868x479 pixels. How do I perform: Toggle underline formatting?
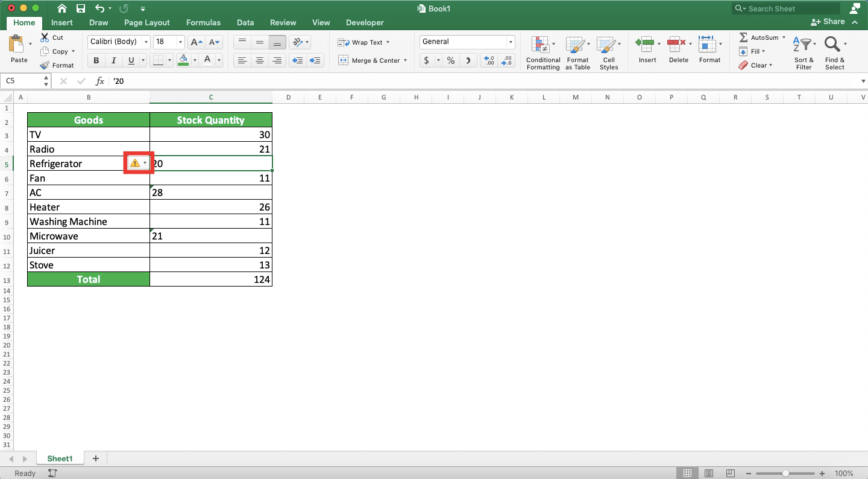coord(130,60)
